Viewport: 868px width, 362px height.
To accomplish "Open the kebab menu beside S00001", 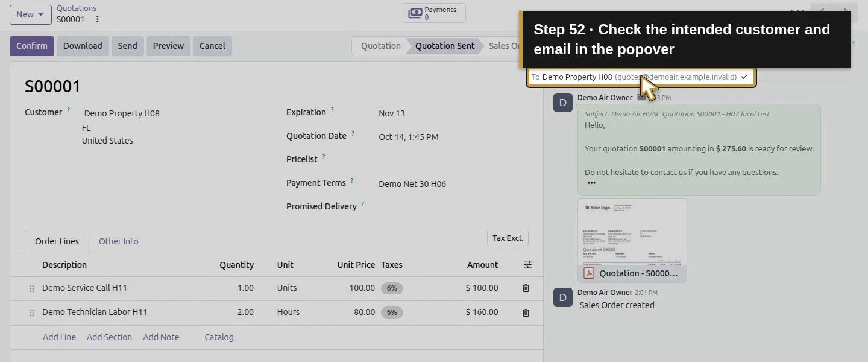I will 98,19.
